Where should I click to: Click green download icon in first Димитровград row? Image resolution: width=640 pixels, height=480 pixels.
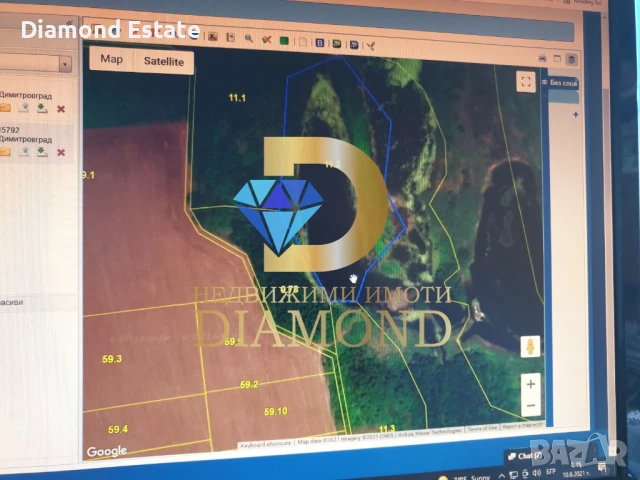pos(42,108)
